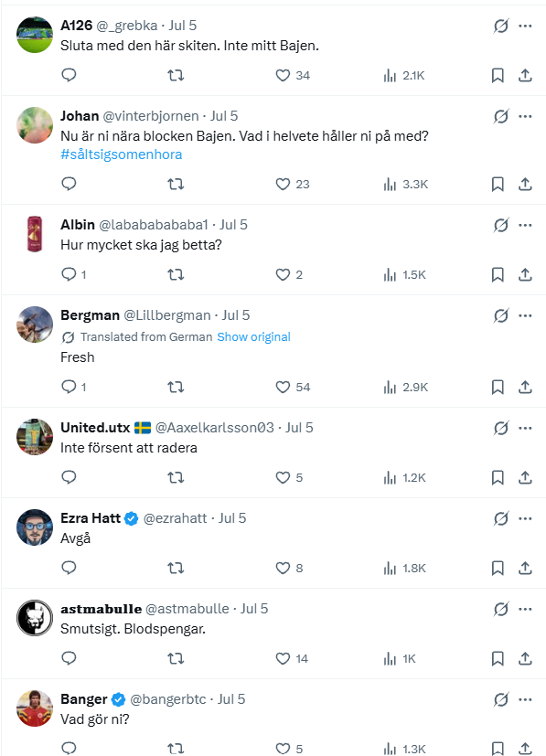Open more options on A126's tweet
The width and height of the screenshot is (546, 756).
click(525, 26)
